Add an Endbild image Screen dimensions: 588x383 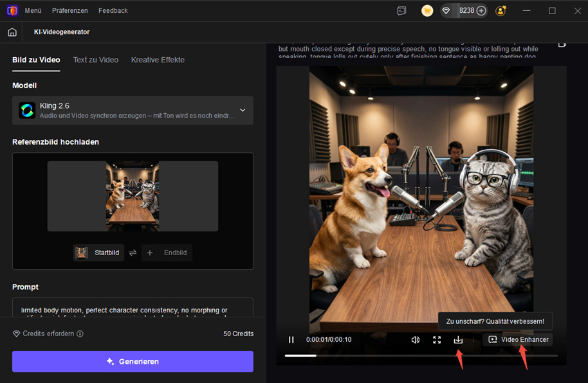[x=167, y=253]
